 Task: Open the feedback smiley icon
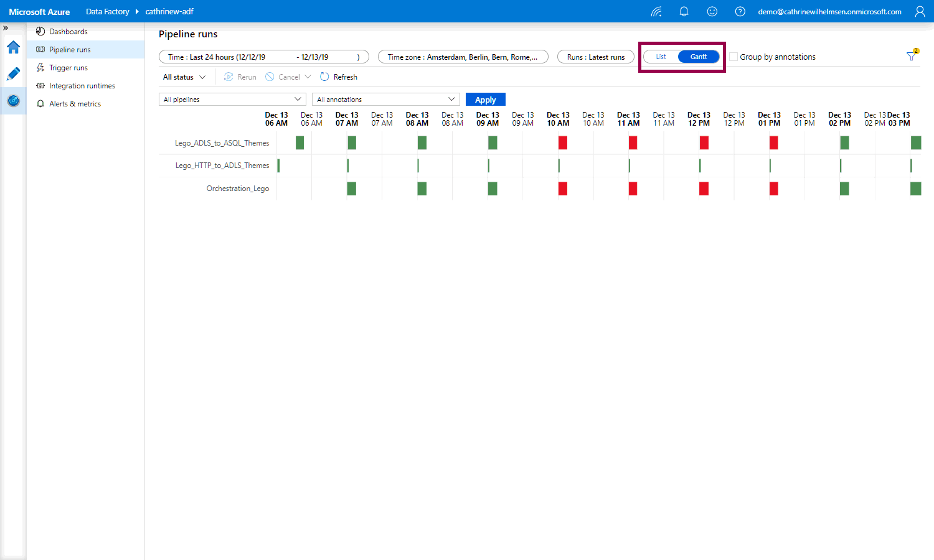[712, 12]
